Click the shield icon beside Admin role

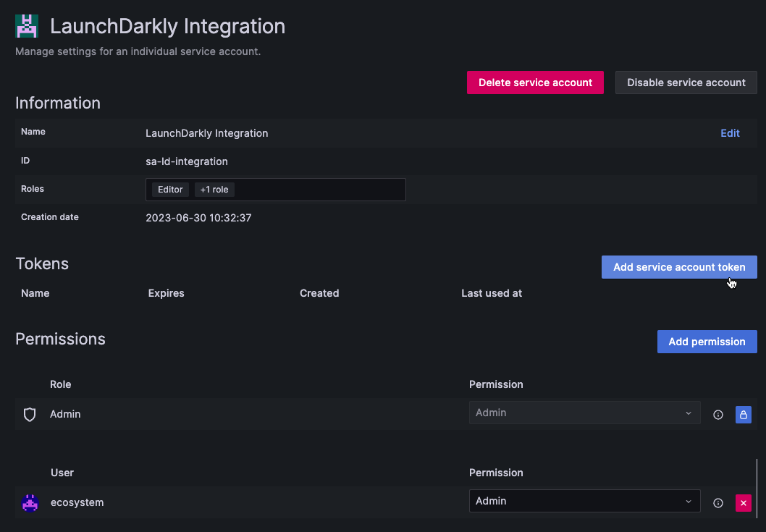tap(30, 414)
